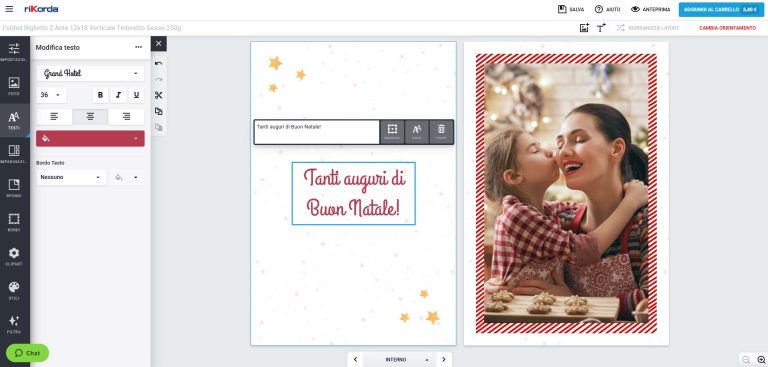Click the trash delete icon
The image size is (768, 367).
441,132
